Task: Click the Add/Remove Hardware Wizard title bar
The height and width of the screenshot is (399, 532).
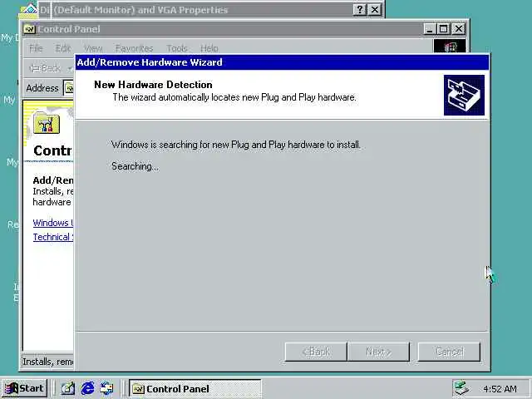Action: click(x=282, y=62)
